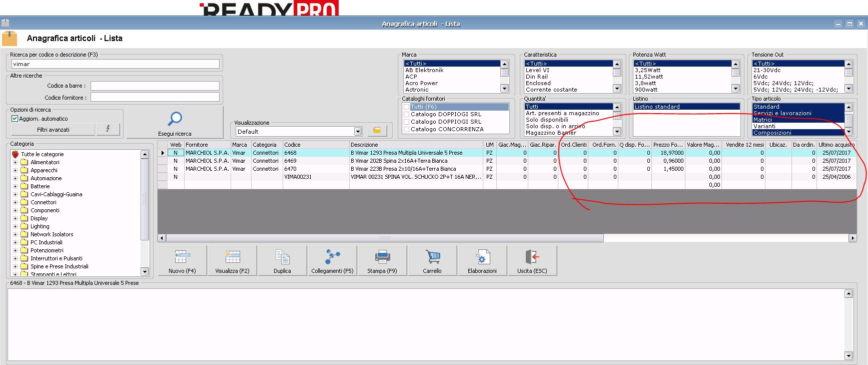Print list with Stampa (F9)
This screenshot has width=868, height=365.
click(x=382, y=260)
